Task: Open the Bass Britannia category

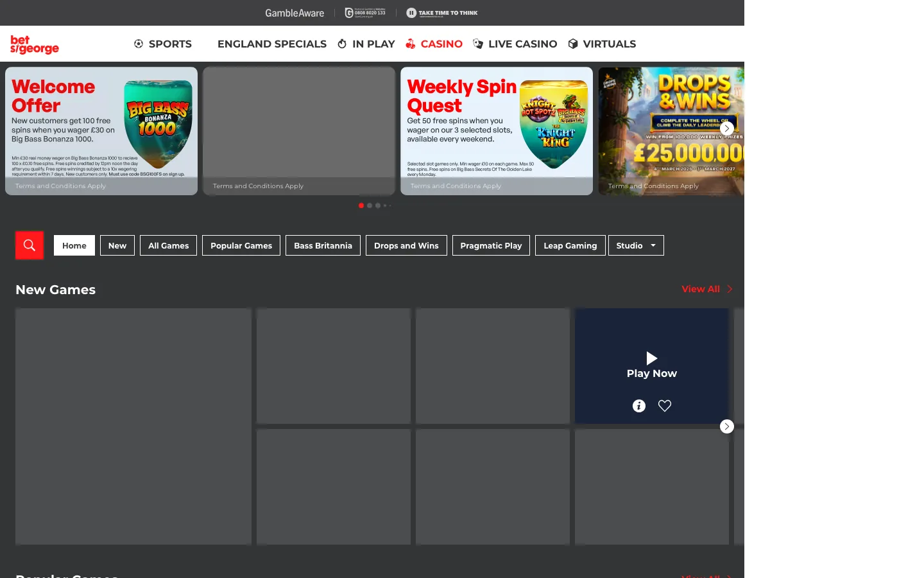Action: 323,245
